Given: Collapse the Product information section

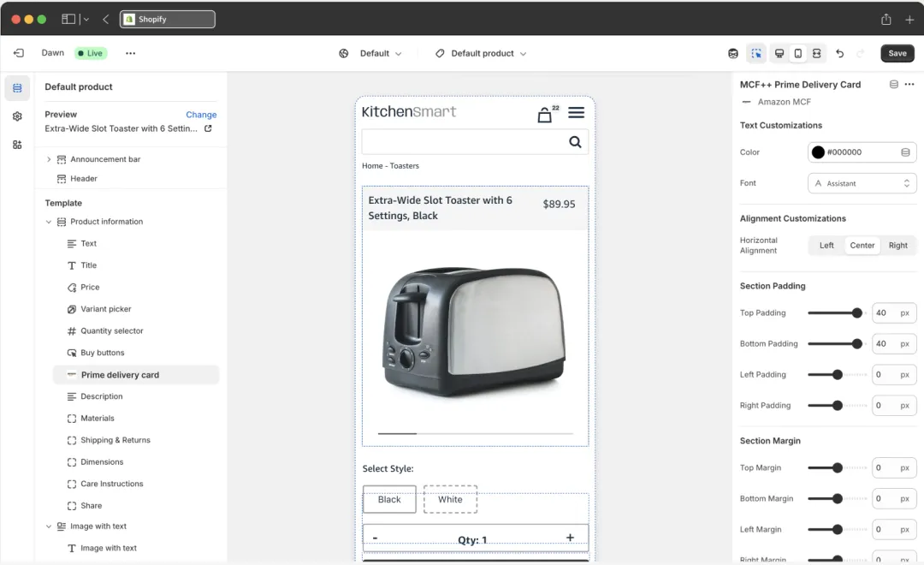Looking at the screenshot, I should tap(49, 222).
